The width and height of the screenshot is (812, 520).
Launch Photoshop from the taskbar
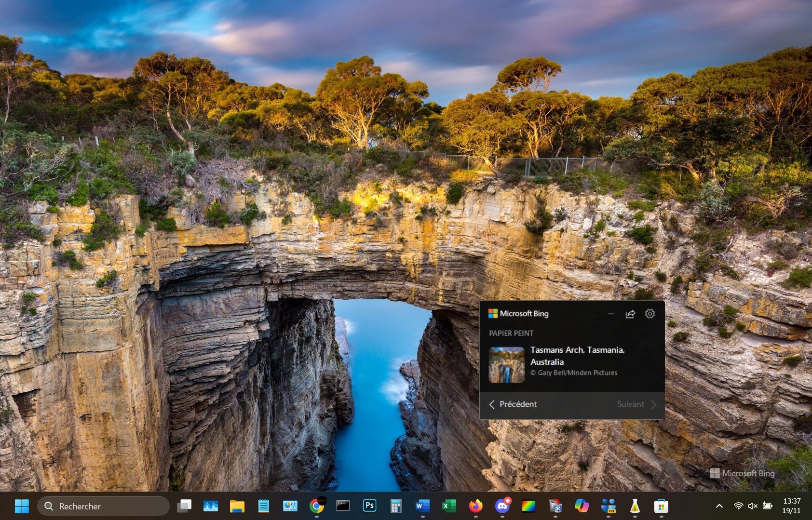coord(369,506)
